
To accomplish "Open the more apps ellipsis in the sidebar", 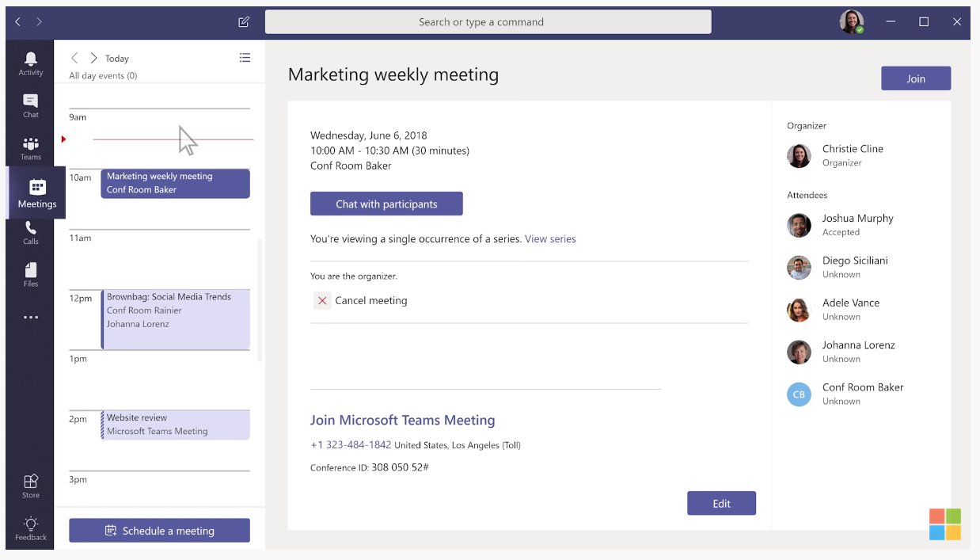I will point(31,318).
